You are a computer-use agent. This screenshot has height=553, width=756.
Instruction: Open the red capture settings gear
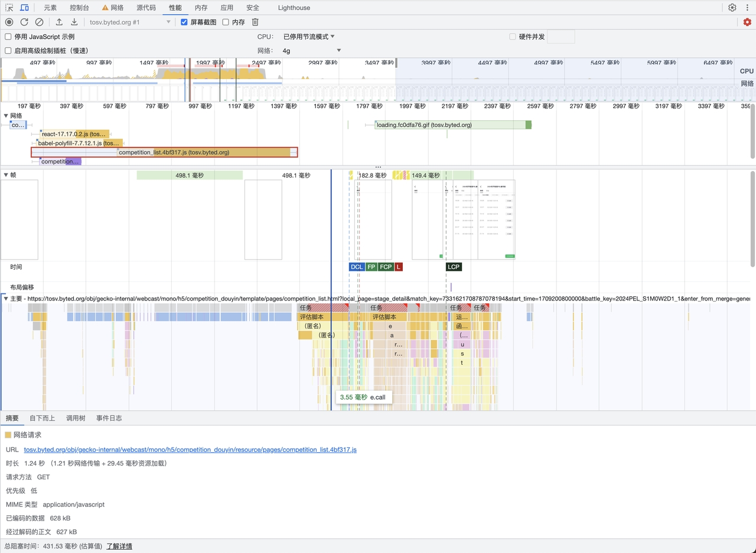click(x=747, y=22)
